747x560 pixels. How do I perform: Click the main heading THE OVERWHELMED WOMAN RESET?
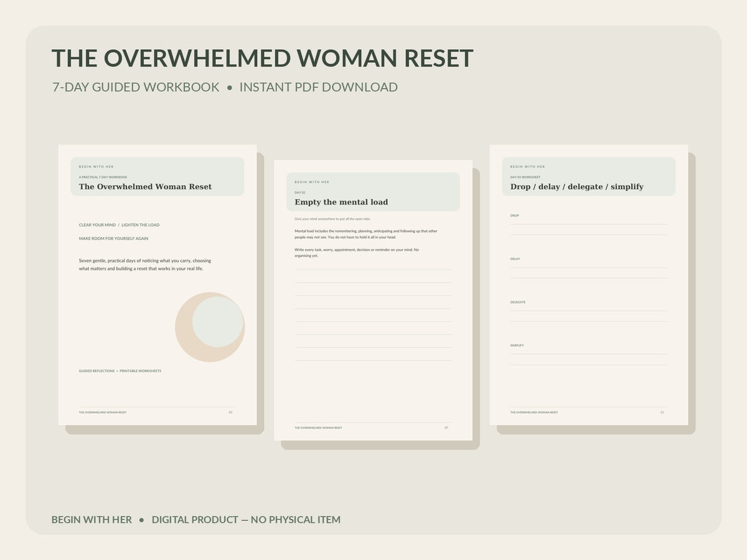[x=262, y=58]
